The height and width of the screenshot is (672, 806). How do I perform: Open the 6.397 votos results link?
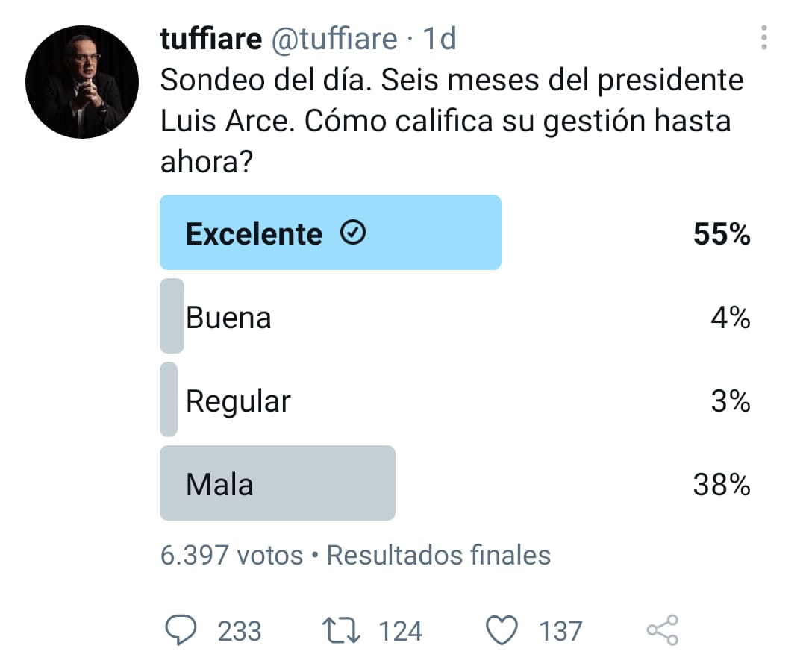tap(231, 555)
